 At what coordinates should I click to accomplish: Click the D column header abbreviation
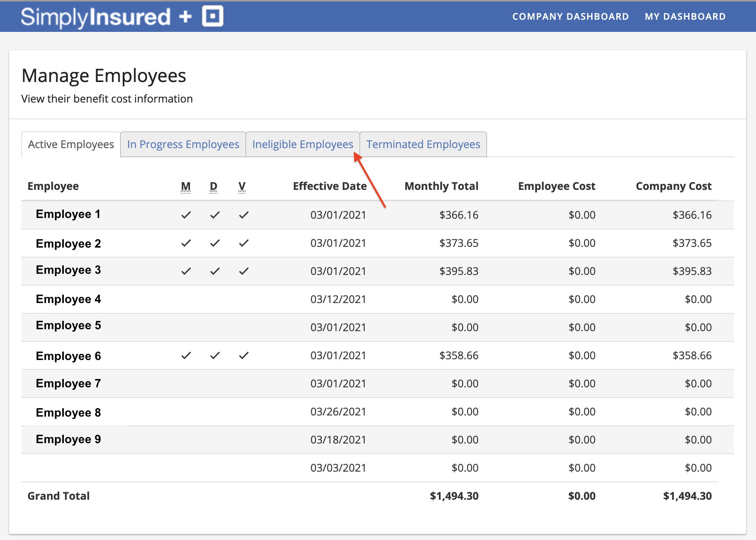[214, 186]
